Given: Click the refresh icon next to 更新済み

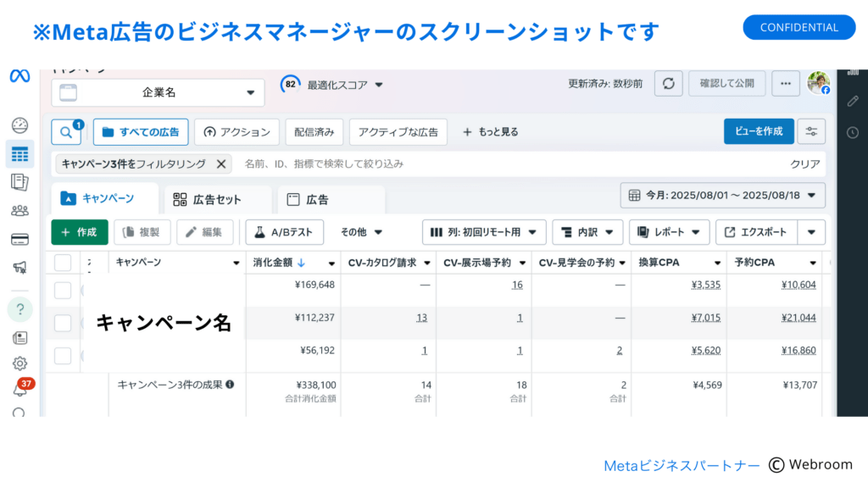Looking at the screenshot, I should [668, 83].
